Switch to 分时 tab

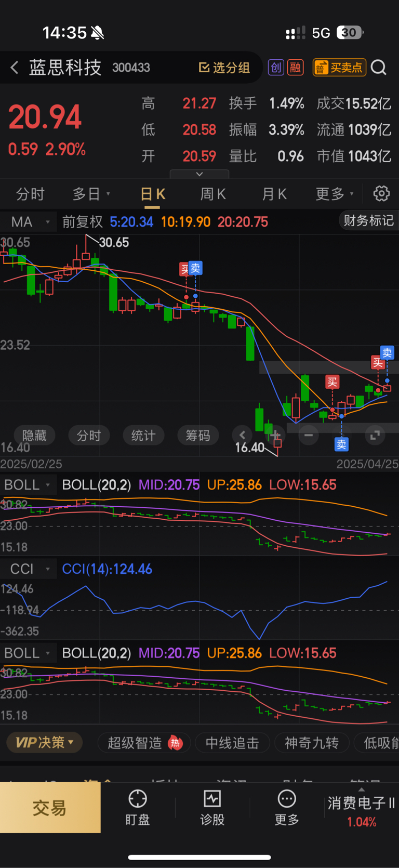[x=30, y=194]
